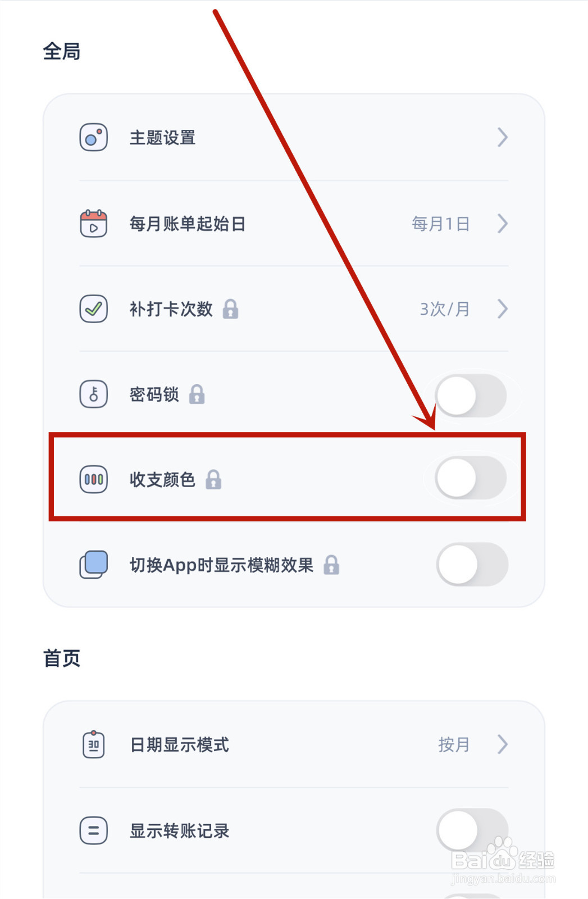Image resolution: width=588 pixels, height=899 pixels.
Task: Tap the 显示转账记录 transfer icon
Action: point(93,830)
